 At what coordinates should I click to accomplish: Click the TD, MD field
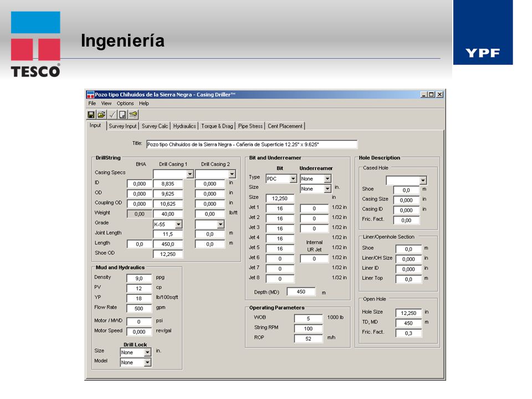point(408,323)
